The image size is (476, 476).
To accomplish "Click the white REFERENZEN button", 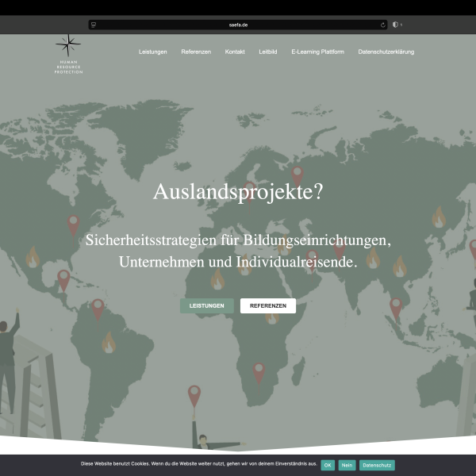I will pos(268,305).
